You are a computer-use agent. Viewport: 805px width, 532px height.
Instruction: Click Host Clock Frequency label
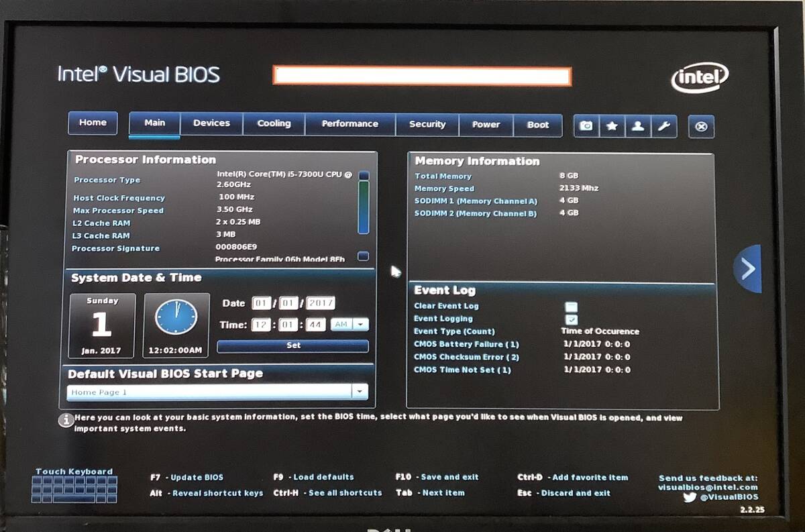(119, 198)
